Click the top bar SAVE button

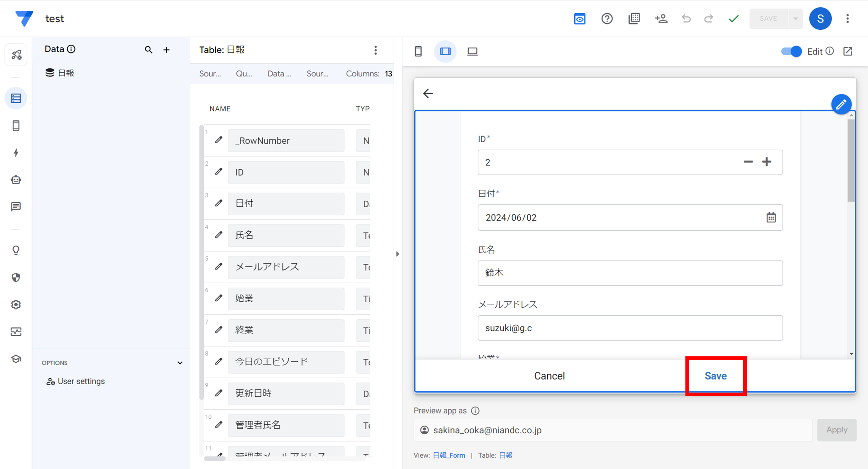[x=768, y=19]
